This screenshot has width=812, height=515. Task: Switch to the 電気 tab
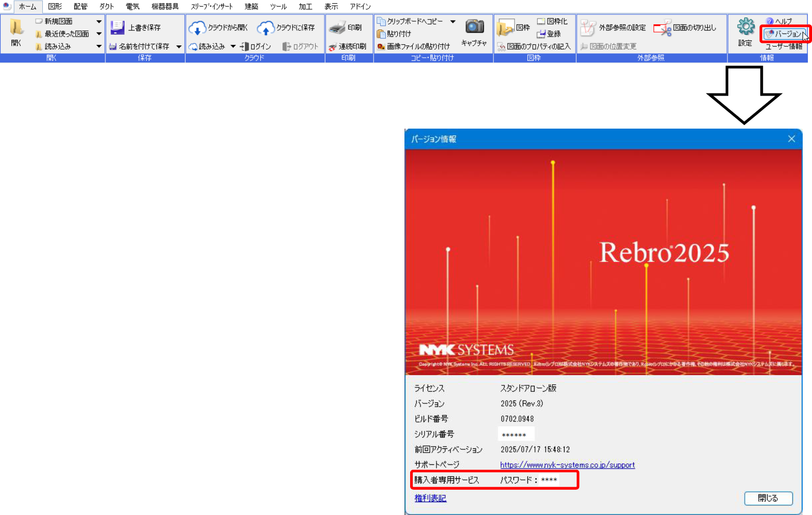(x=133, y=7)
